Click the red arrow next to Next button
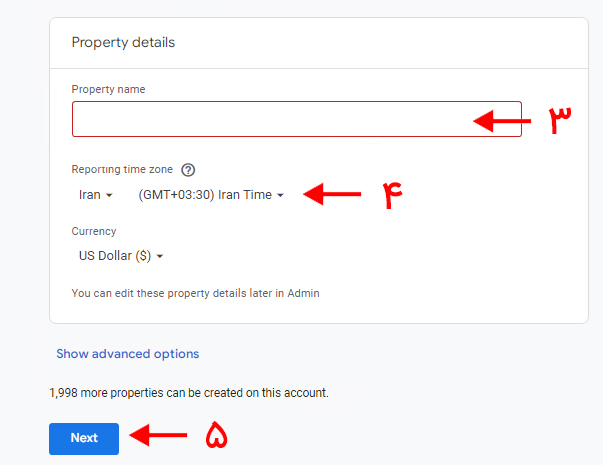This screenshot has width=603, height=465. click(160, 436)
